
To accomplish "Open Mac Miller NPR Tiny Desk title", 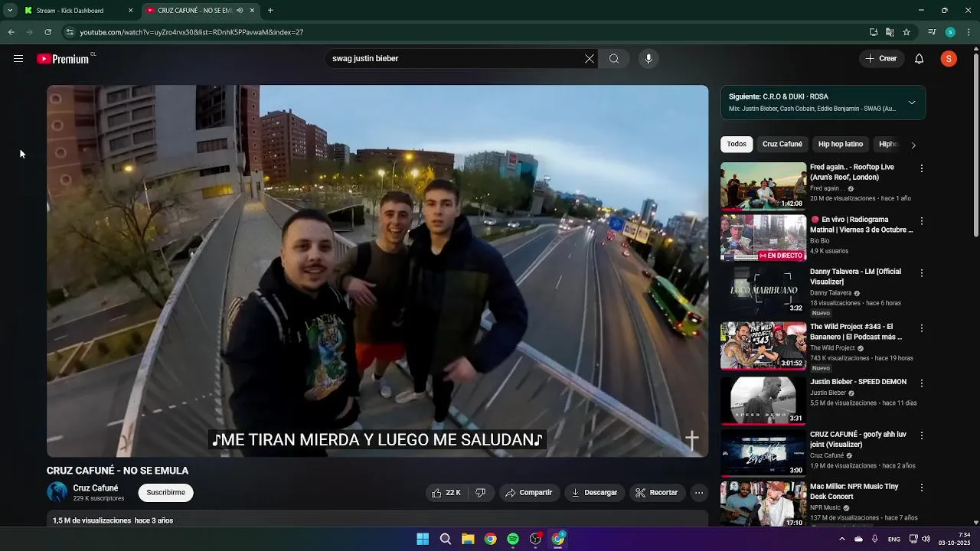I will point(854,491).
